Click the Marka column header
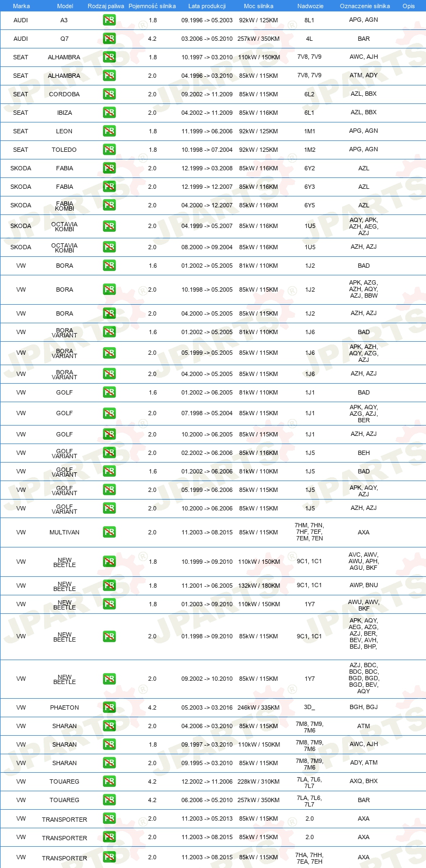This screenshot has width=426, height=868. (21, 6)
